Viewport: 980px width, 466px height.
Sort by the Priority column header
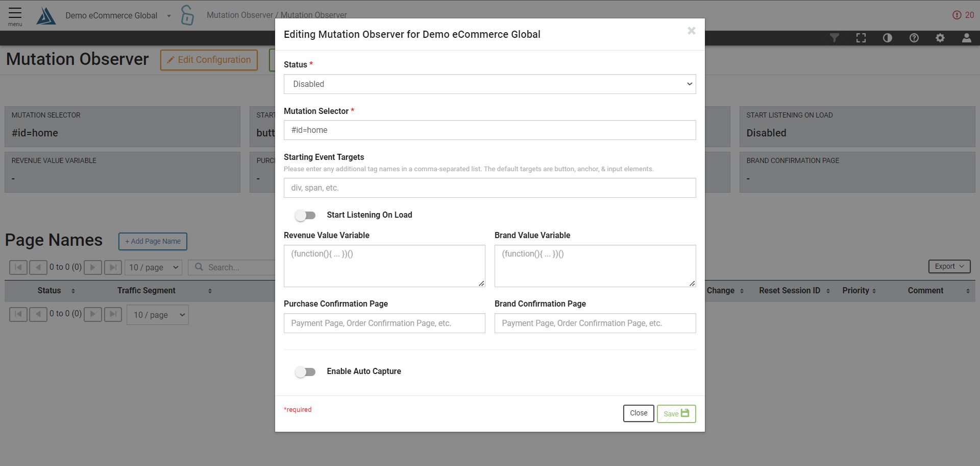[859, 291]
